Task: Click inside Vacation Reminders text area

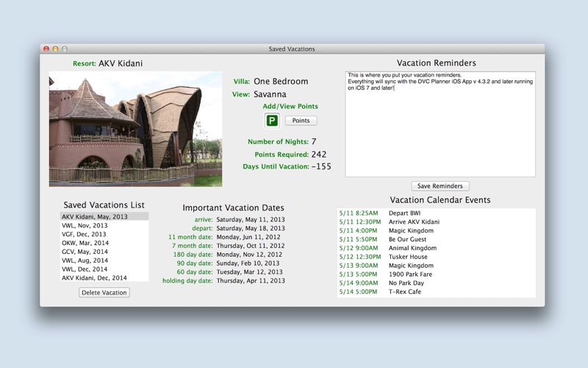Action: (440, 124)
